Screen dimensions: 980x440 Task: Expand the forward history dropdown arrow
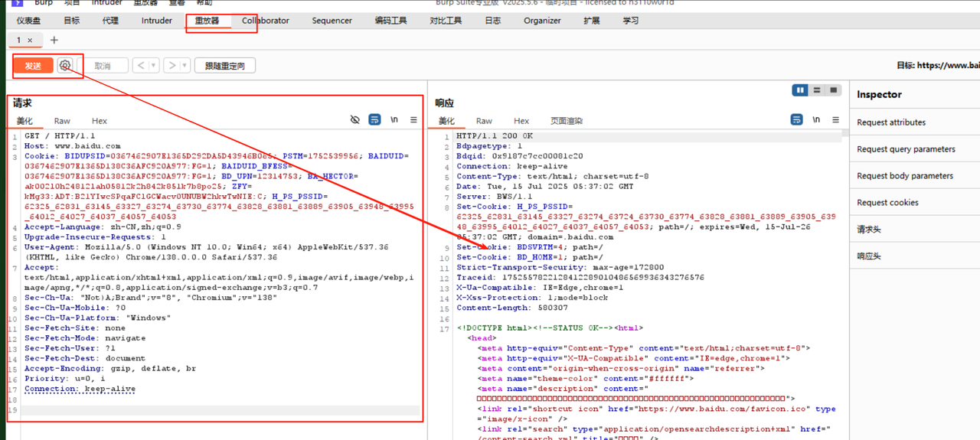[185, 66]
